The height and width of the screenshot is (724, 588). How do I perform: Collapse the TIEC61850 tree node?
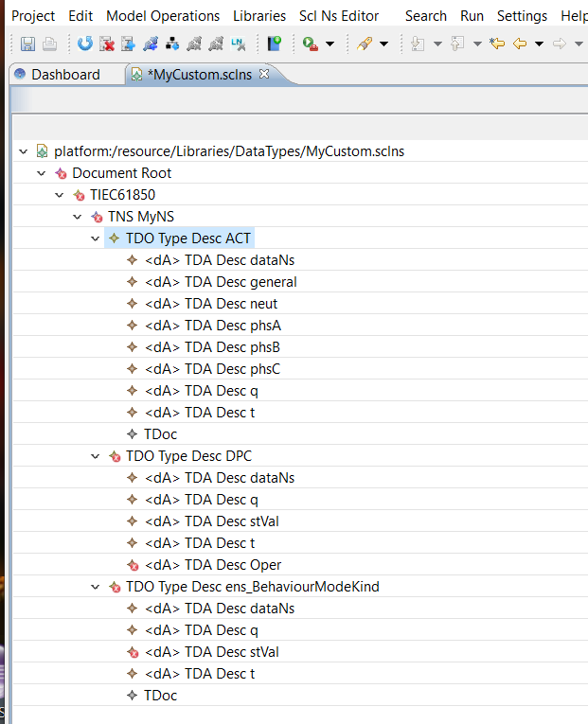59,195
